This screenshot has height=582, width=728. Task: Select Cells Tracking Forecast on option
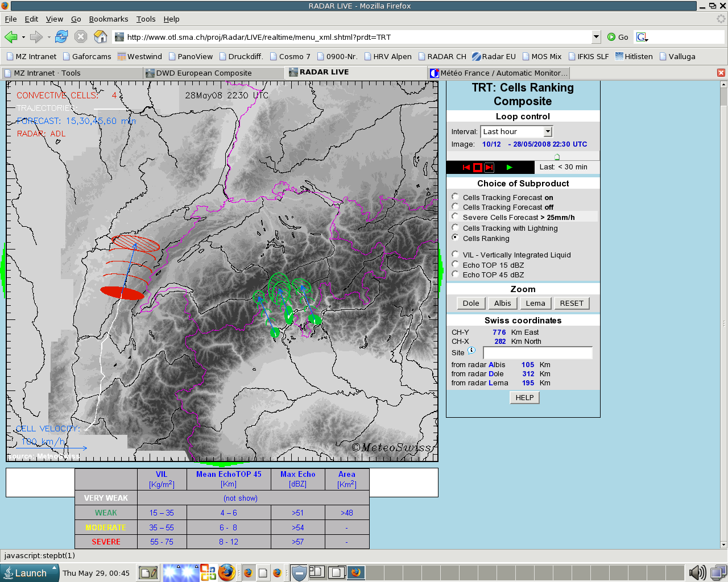(455, 197)
